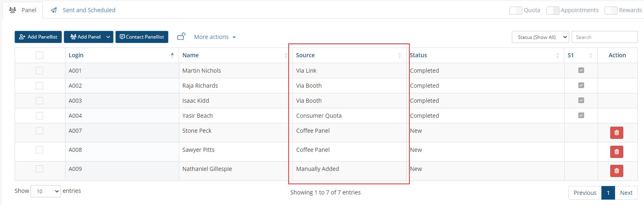Delete Sawyer Pitts using red trash icon
This screenshot has height=205, width=644.
pos(616,152)
